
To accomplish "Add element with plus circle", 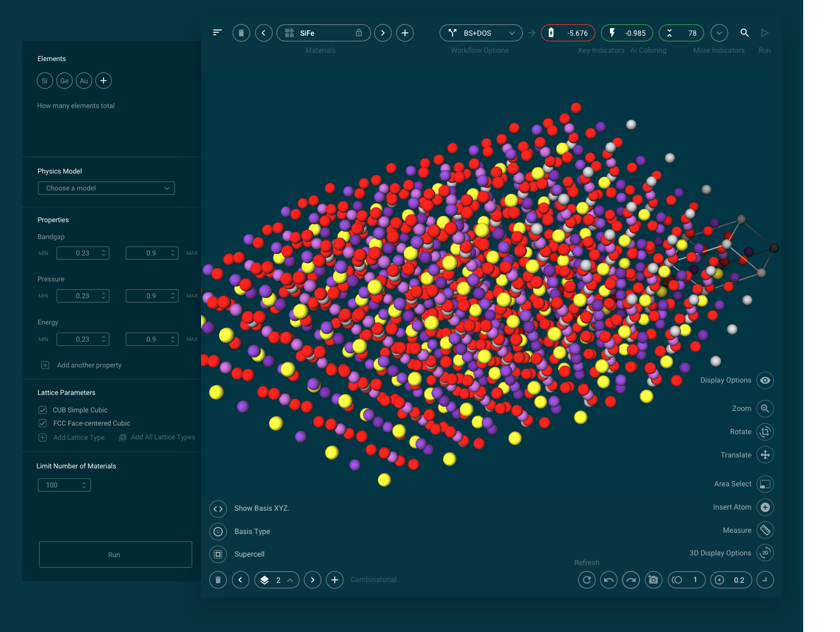I will tap(104, 80).
